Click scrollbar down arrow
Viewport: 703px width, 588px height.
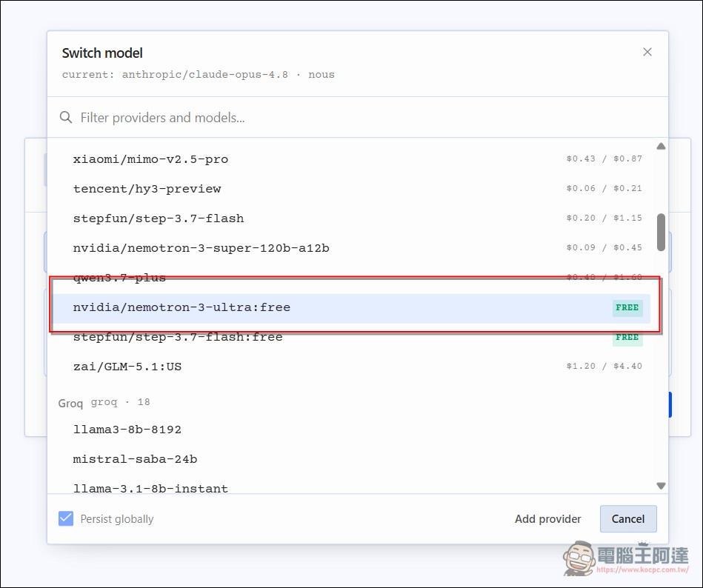pos(661,486)
